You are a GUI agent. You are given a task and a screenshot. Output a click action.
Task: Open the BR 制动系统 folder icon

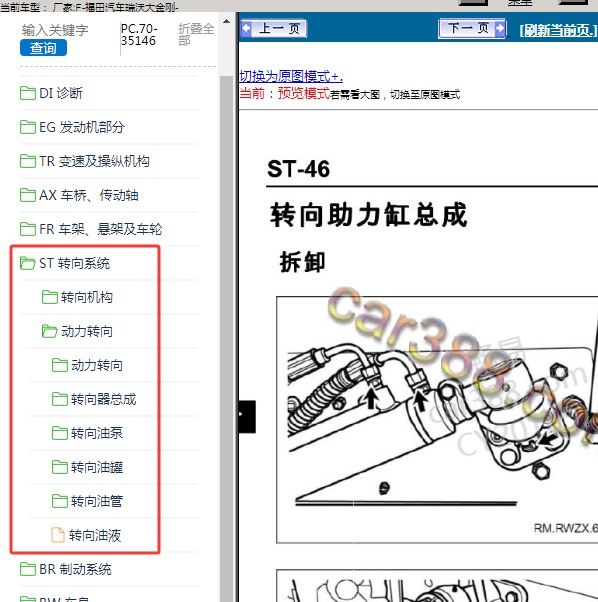pos(28,569)
